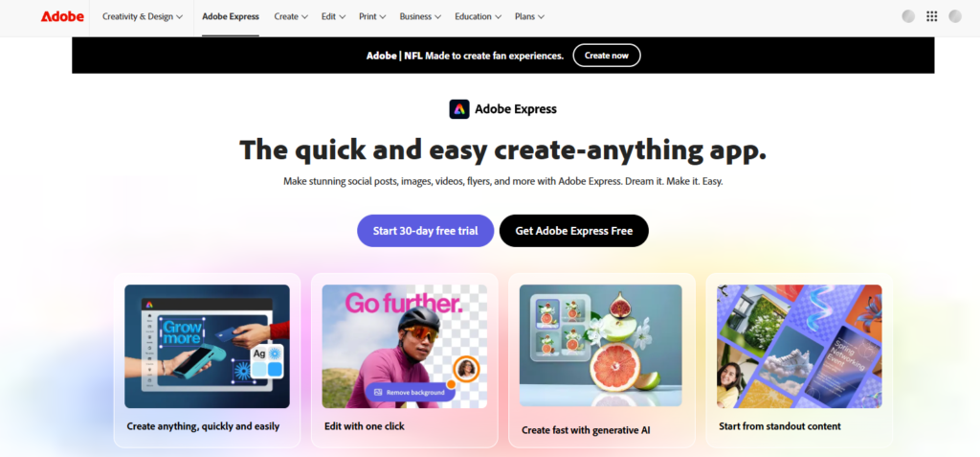Open the Plans menu

[529, 17]
